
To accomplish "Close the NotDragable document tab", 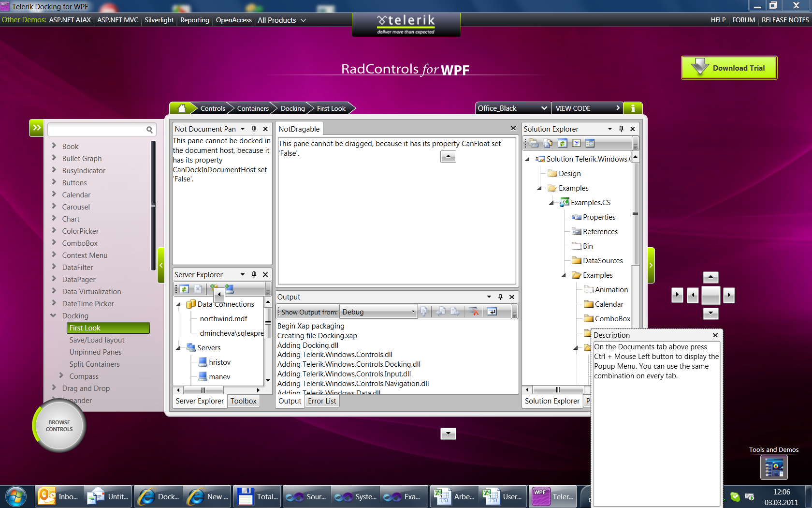I will [x=513, y=128].
